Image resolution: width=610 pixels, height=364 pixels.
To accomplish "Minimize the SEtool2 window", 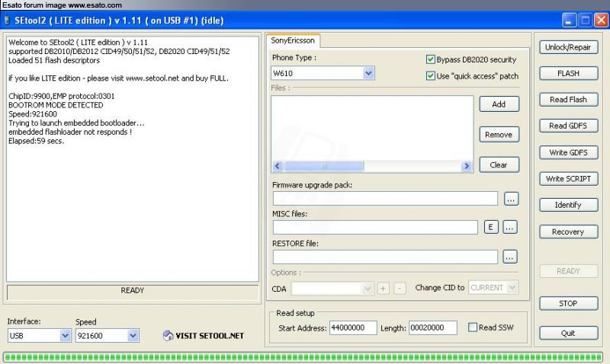I will tap(569, 21).
